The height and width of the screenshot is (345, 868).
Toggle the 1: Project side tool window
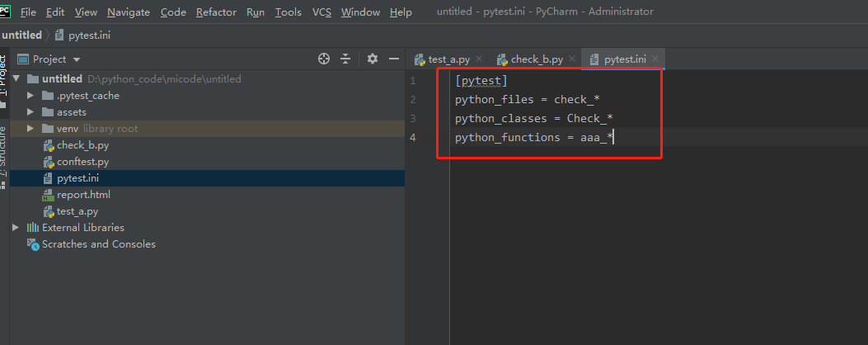pos(3,82)
